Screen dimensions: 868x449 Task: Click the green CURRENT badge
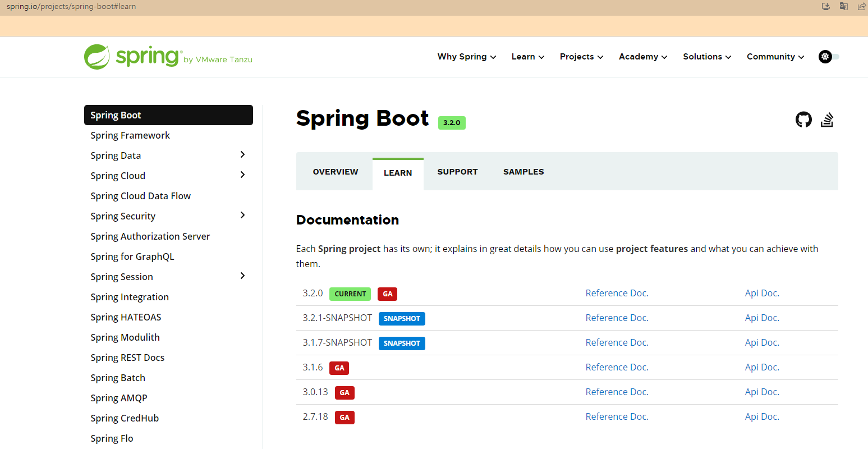click(350, 294)
